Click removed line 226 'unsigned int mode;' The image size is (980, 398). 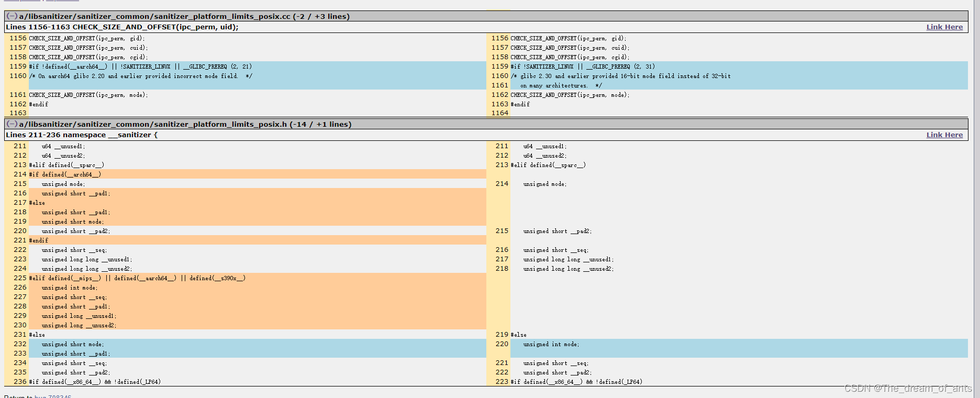70,288
